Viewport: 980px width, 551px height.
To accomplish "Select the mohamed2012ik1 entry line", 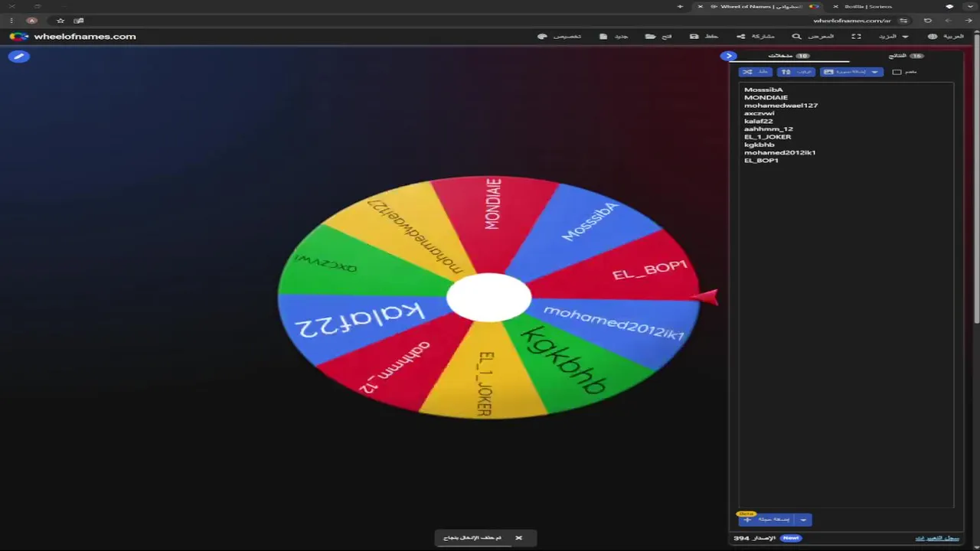I will [780, 152].
